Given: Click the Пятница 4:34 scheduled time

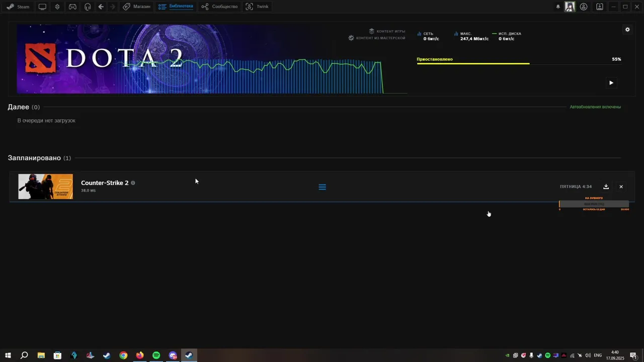Looking at the screenshot, I should click(x=576, y=187).
